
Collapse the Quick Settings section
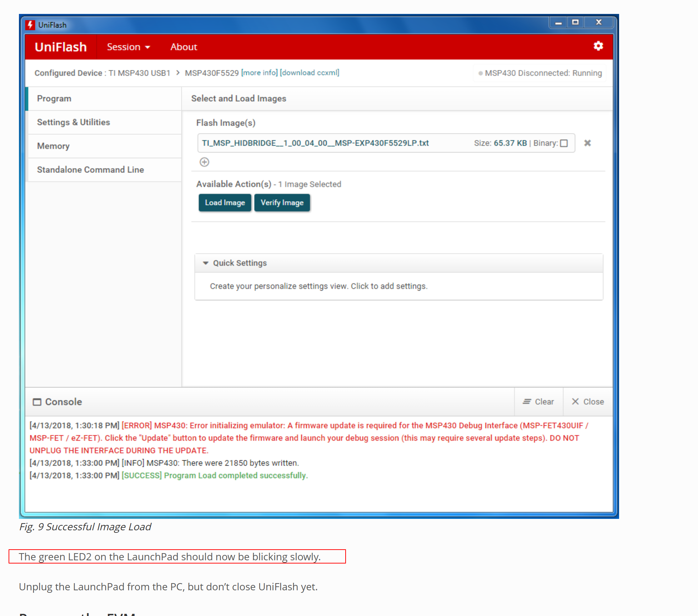click(206, 263)
